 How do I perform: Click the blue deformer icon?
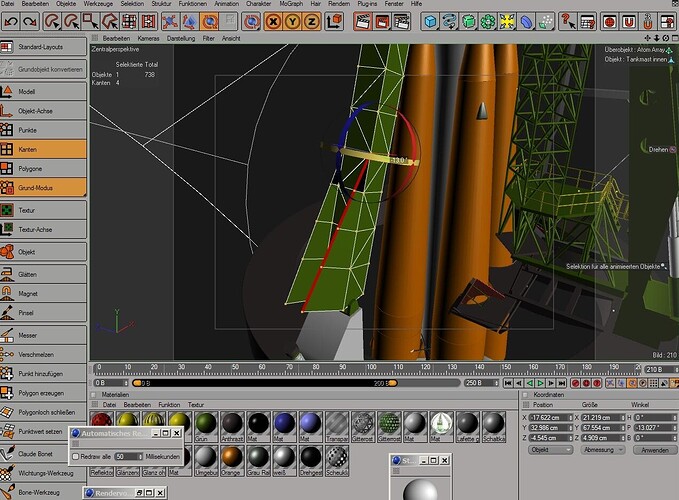click(x=526, y=21)
